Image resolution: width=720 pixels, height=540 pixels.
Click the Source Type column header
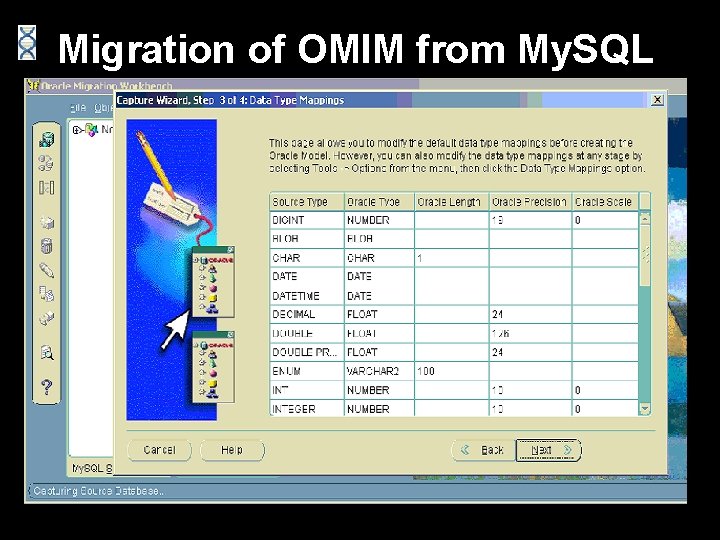307,202
